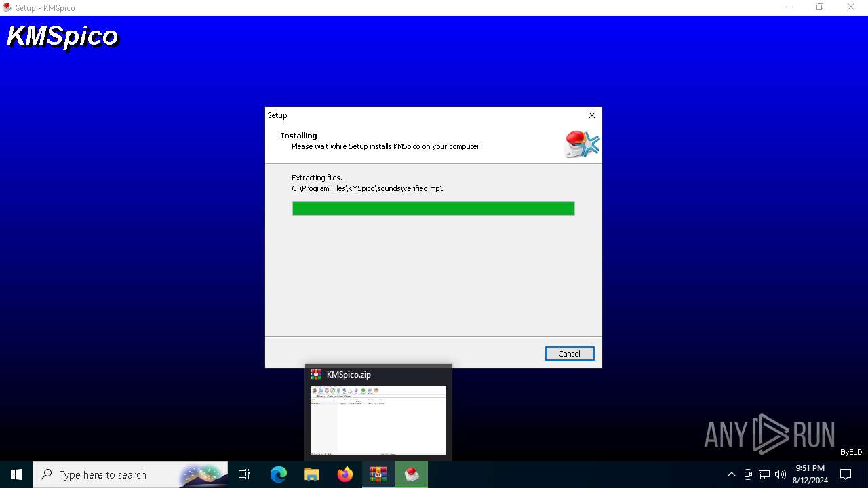Launch Firefox from the taskbar
The image size is (868, 488).
(345, 474)
